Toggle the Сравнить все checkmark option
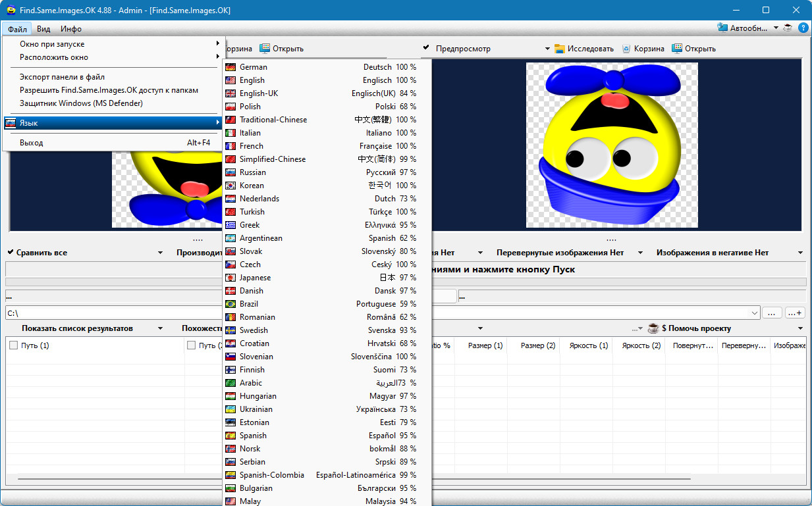 pyautogui.click(x=11, y=253)
